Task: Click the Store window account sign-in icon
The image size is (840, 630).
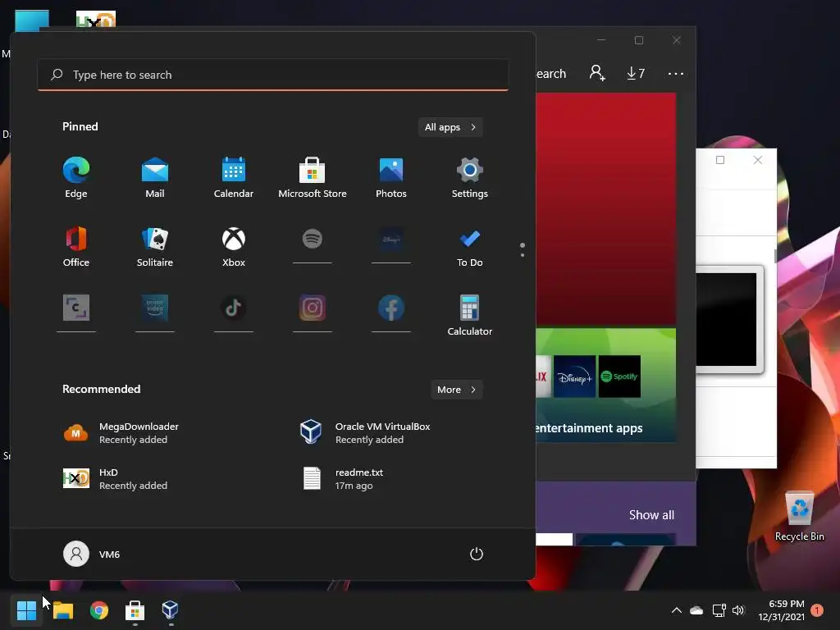Action: [597, 73]
